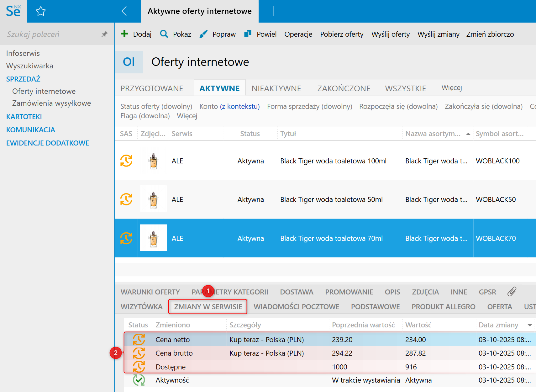Click the OI module badge
This screenshot has width=536, height=392.
pos(129,62)
